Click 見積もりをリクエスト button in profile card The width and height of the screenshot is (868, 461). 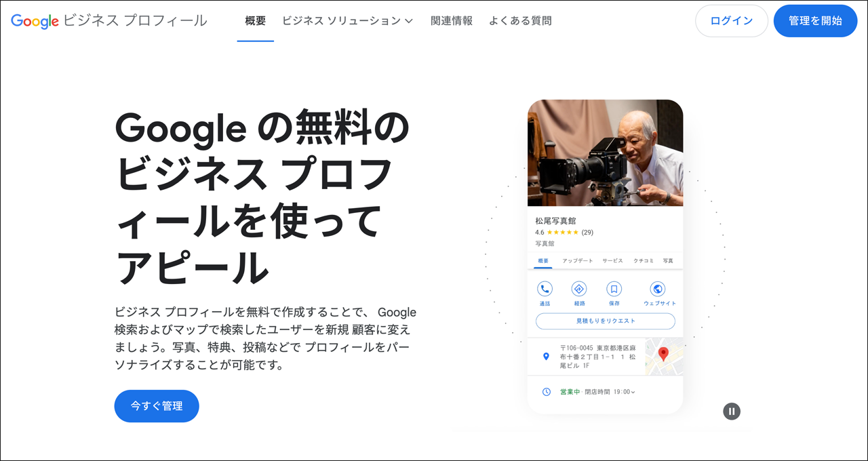point(606,321)
